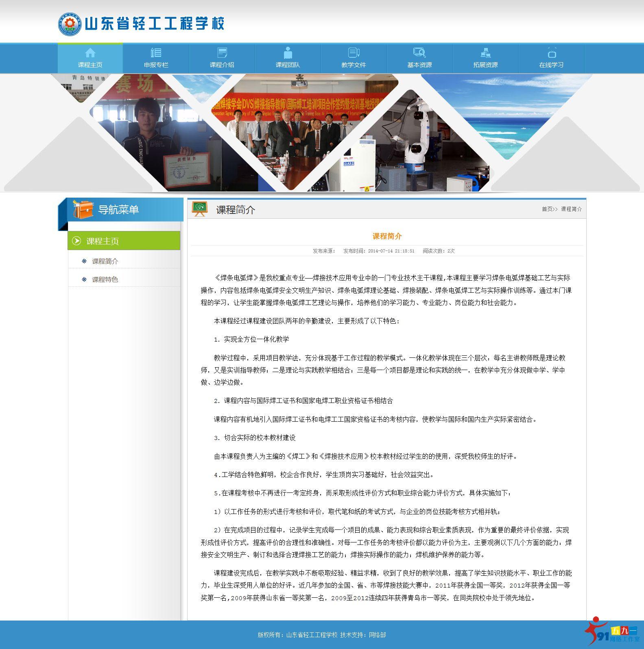This screenshot has width=644, height=649.
Task: Click the briefcase icon beside 导航菜单
Action: coord(83,209)
